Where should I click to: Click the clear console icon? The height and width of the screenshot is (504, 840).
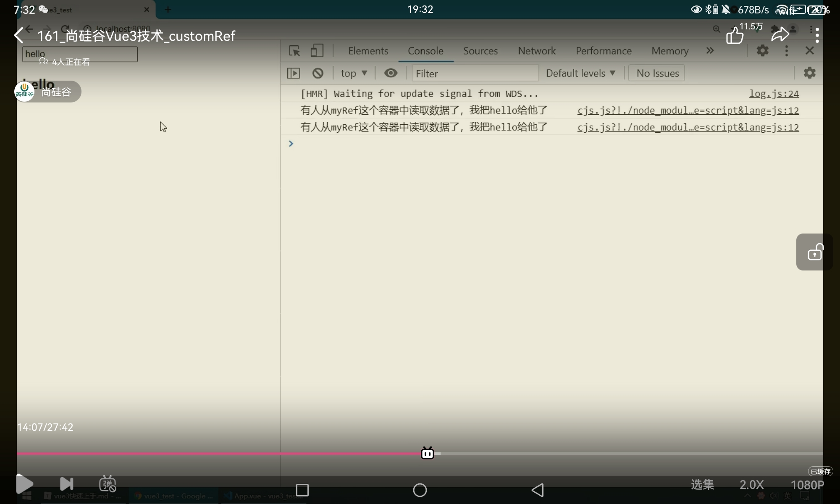318,73
